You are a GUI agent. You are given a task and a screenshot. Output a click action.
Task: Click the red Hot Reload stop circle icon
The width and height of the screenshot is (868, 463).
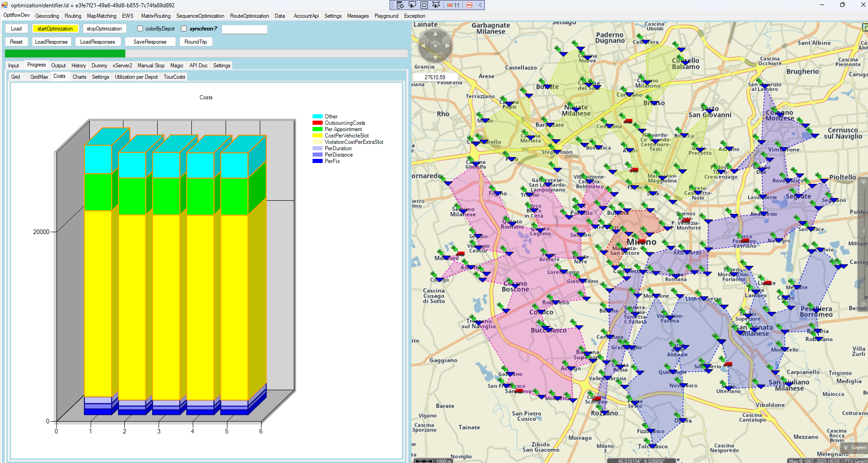pyautogui.click(x=469, y=5)
